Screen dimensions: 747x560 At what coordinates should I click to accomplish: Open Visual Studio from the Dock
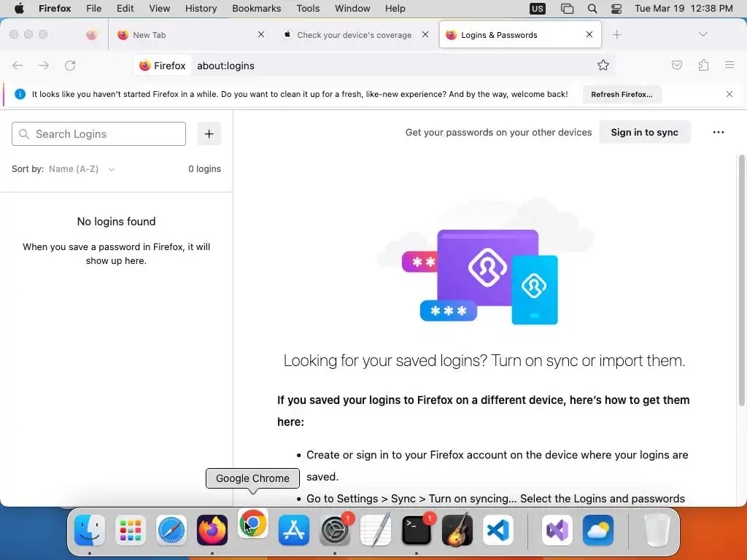[x=557, y=530]
